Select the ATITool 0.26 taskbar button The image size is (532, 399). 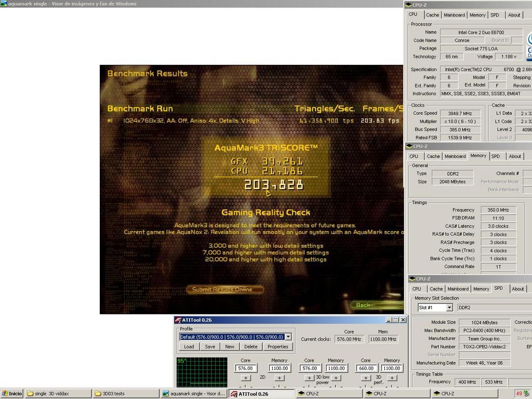click(262, 394)
